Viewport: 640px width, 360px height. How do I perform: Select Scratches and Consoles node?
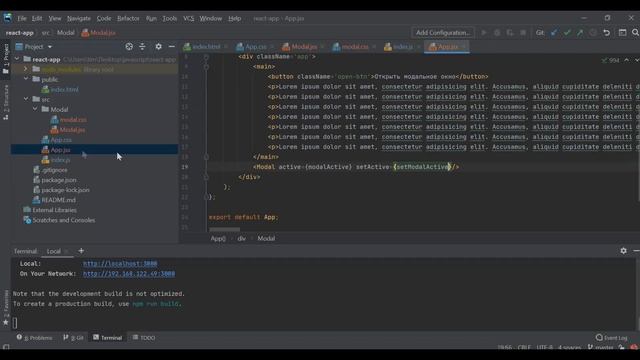pyautogui.click(x=63, y=220)
